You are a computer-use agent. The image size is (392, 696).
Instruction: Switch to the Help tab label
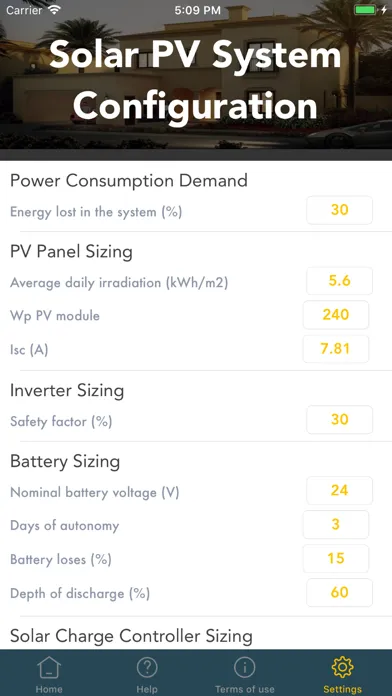tap(147, 689)
